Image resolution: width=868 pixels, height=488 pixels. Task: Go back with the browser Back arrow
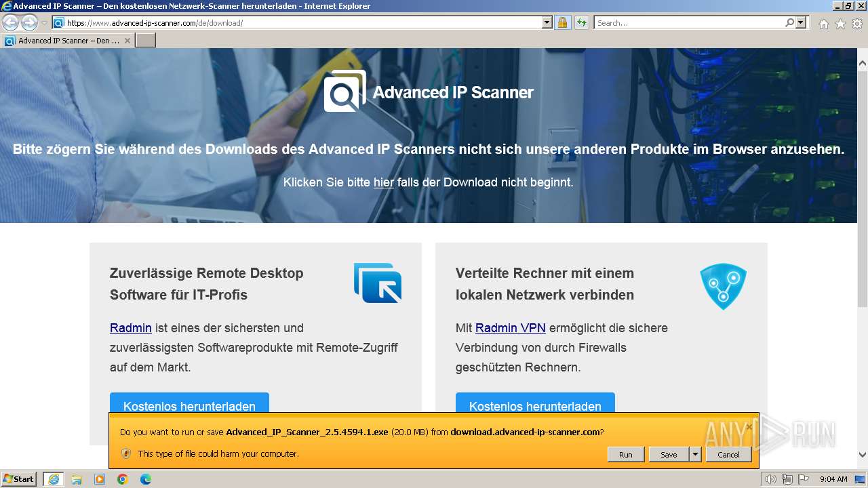[10, 23]
